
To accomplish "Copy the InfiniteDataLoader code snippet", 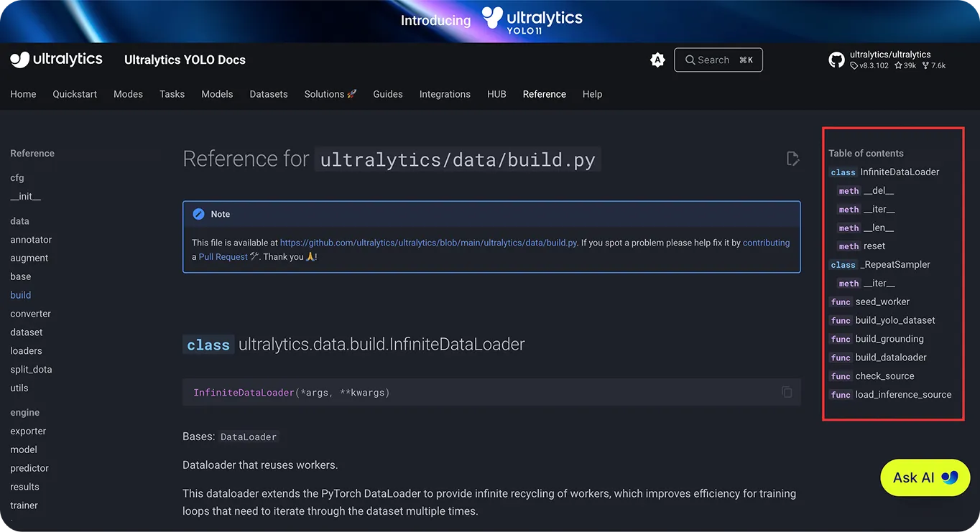I will coord(787,392).
